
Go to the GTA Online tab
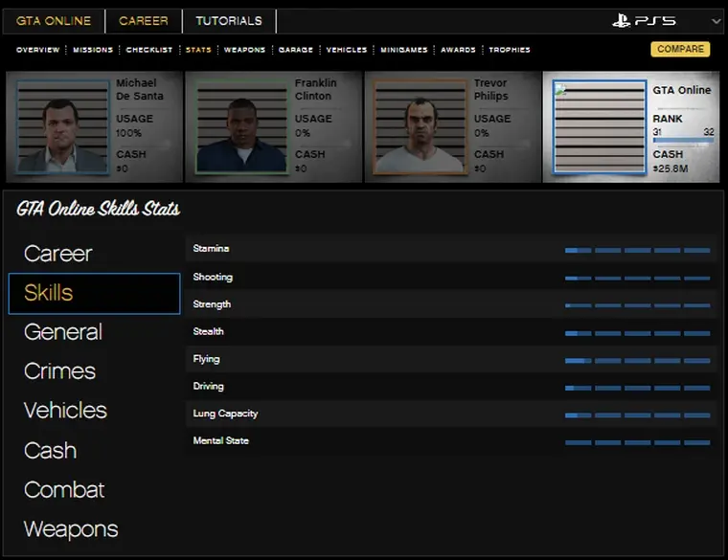point(54,21)
